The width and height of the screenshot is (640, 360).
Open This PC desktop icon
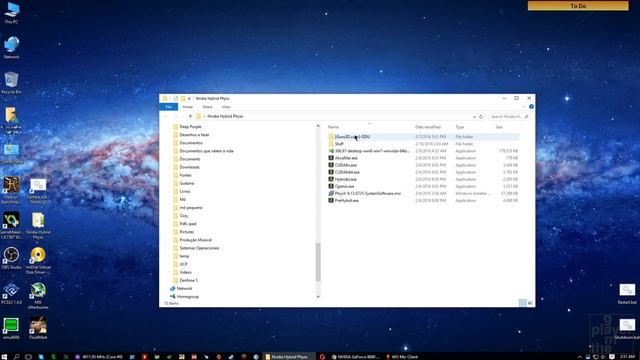11,12
